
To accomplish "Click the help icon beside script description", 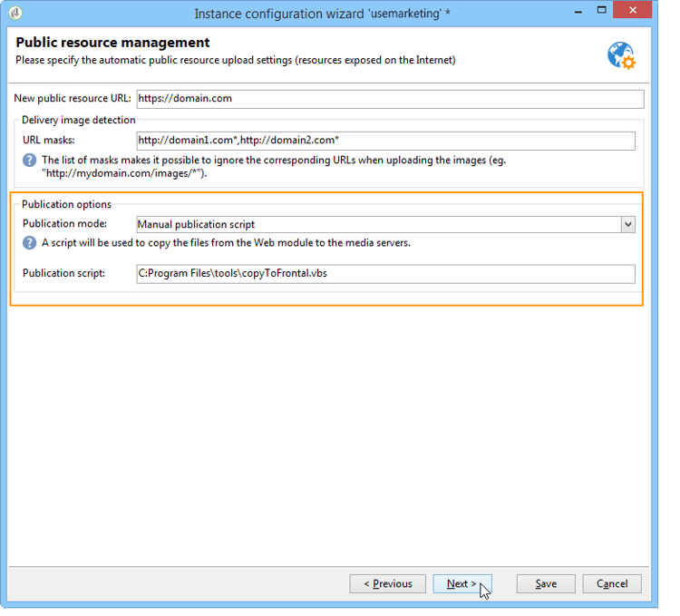I will pos(30,243).
